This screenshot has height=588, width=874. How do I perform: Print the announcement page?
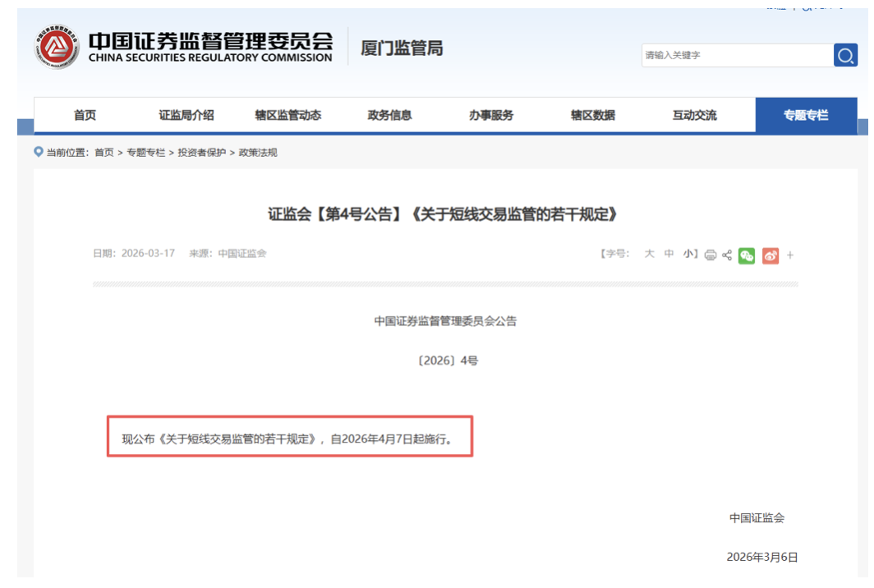click(x=711, y=255)
